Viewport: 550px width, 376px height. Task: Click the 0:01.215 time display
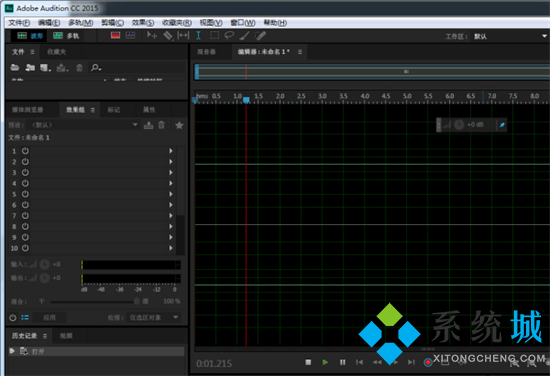click(x=214, y=363)
